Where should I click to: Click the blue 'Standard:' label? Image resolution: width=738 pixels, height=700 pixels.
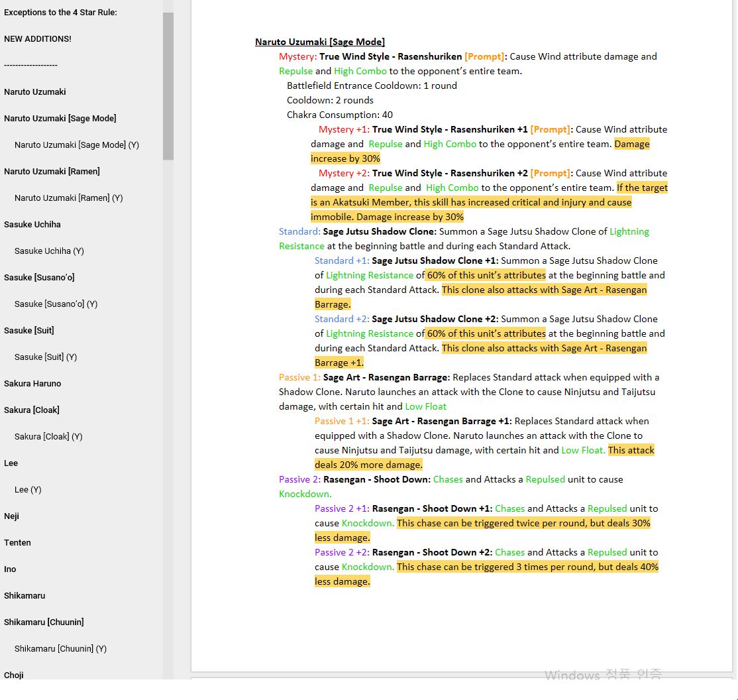click(299, 232)
